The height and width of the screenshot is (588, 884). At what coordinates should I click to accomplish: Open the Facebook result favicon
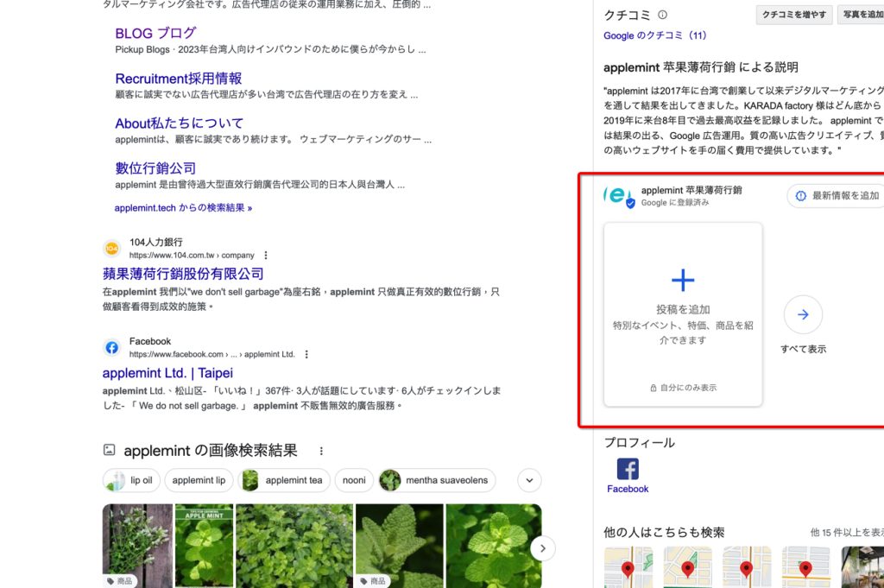coord(111,347)
